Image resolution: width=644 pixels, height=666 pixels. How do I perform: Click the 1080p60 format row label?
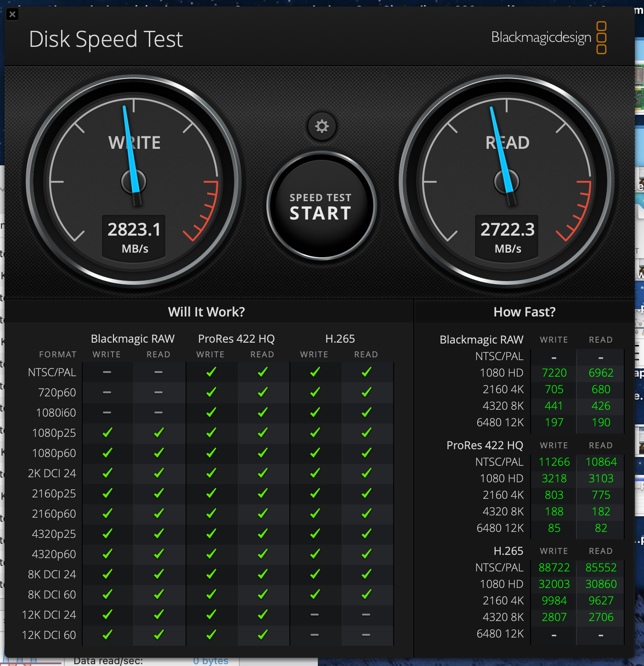(54, 453)
